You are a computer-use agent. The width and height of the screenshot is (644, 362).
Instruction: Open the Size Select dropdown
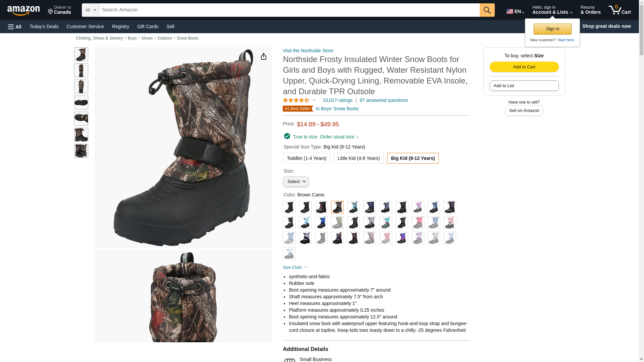click(296, 182)
